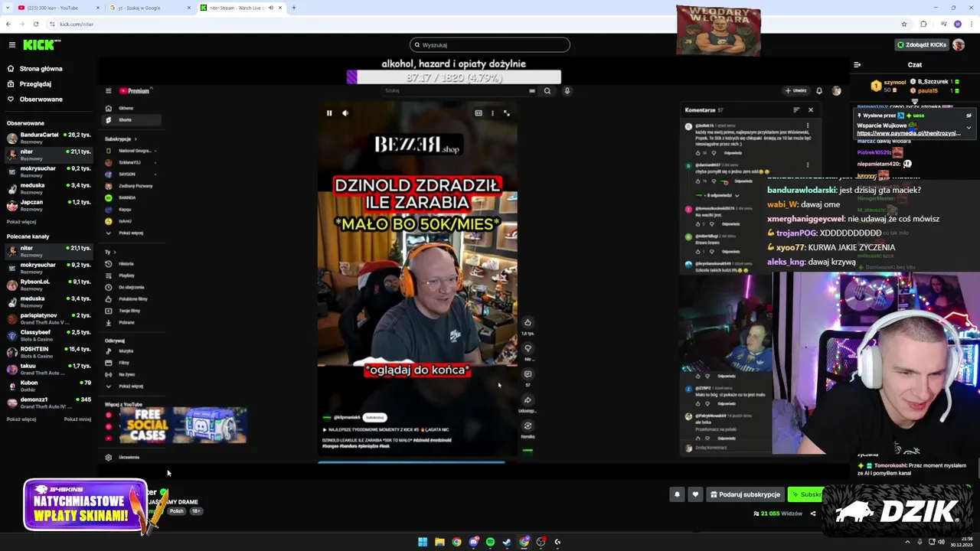
Task: Open ROSHTEIN recommended channel
Action: (49, 352)
